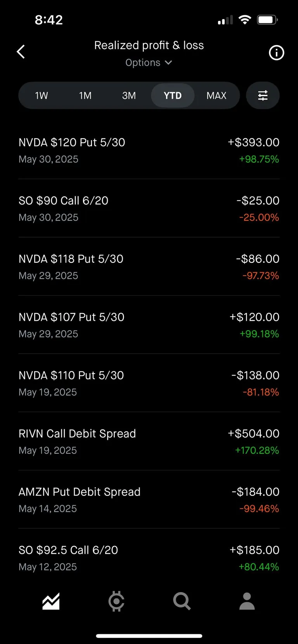Open the NVDA $120 Put 5/30 entry
This screenshot has height=644, width=298.
(149, 150)
